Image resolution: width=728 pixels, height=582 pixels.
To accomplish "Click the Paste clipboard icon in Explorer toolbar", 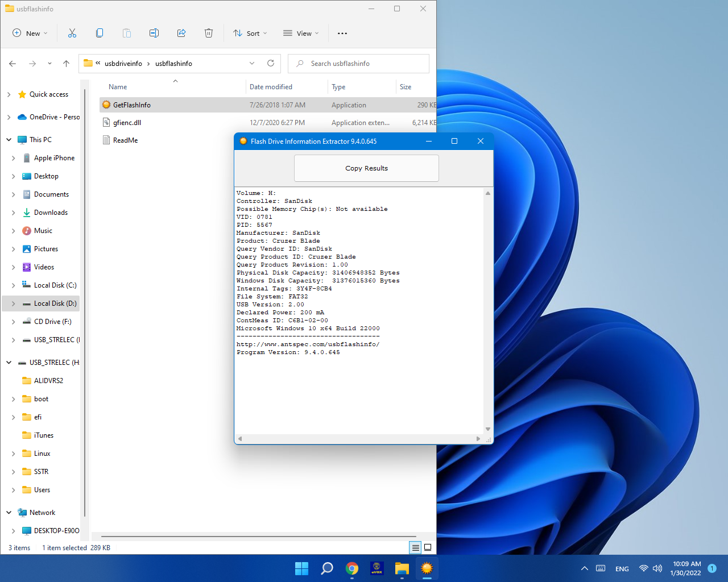I will [x=127, y=33].
